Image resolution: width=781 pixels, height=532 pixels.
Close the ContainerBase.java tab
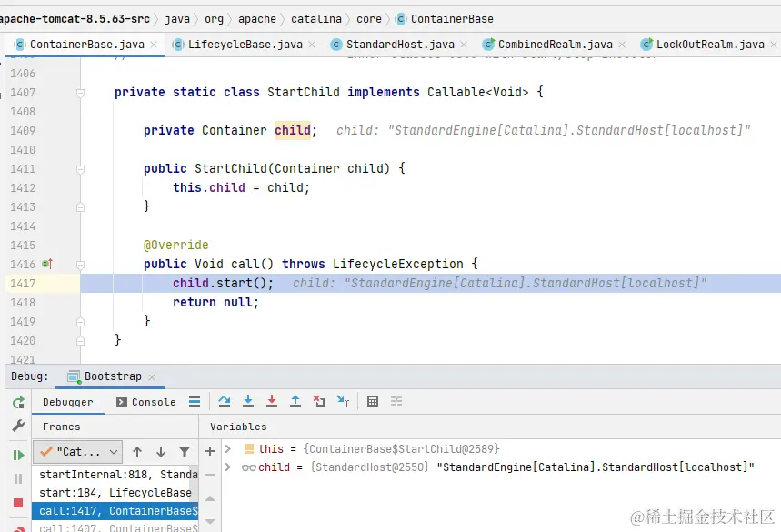[154, 45]
